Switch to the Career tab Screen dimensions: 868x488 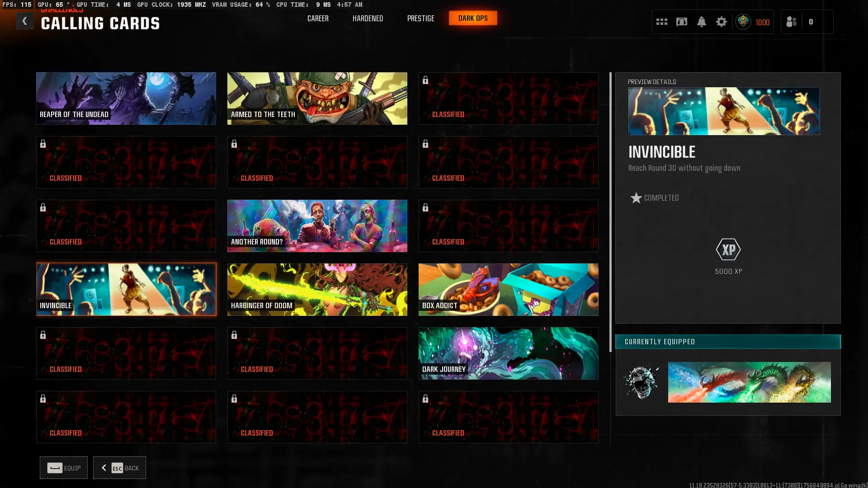(x=318, y=19)
